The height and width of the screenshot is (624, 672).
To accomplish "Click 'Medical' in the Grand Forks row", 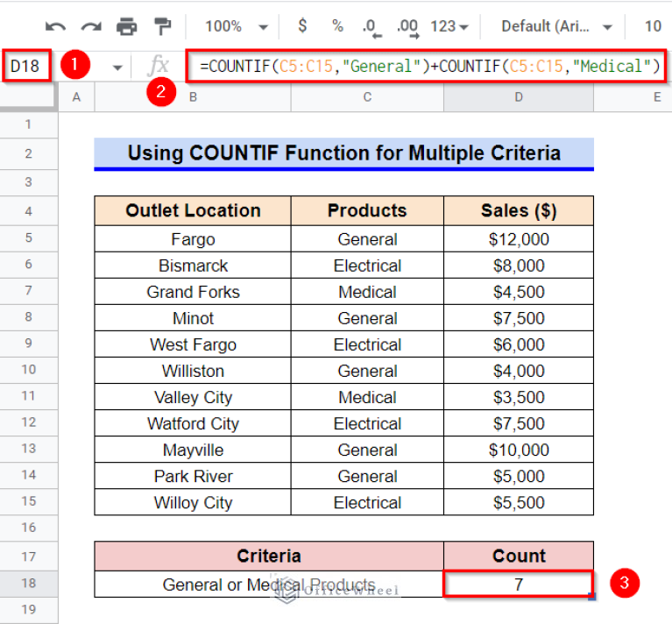I will pos(367,292).
